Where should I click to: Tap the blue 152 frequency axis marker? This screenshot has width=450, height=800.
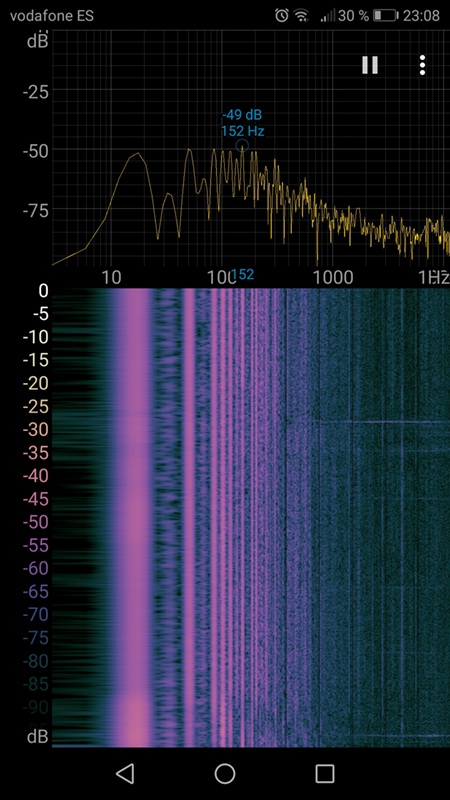(243, 275)
